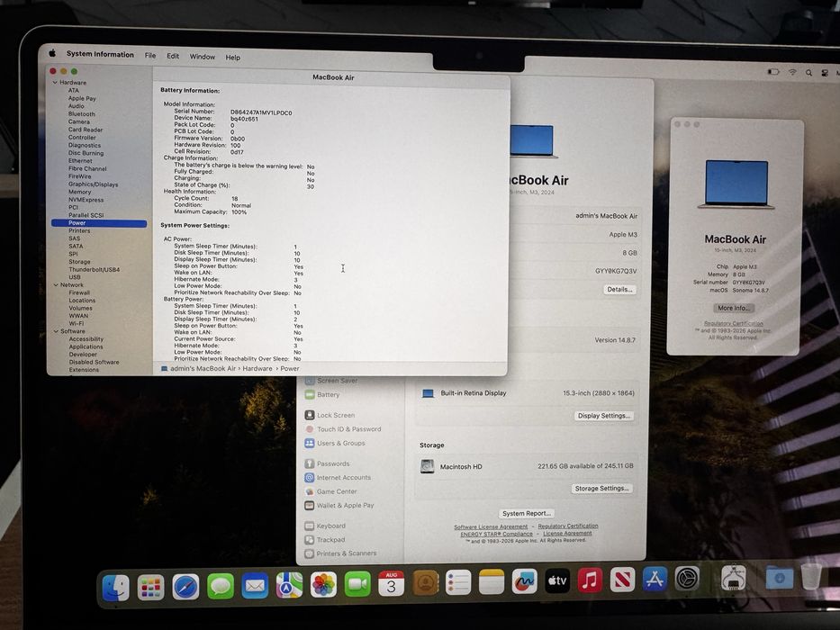This screenshot has height=630, width=840.
Task: Open Lock Screen in System Settings sidebar
Action: point(330,415)
